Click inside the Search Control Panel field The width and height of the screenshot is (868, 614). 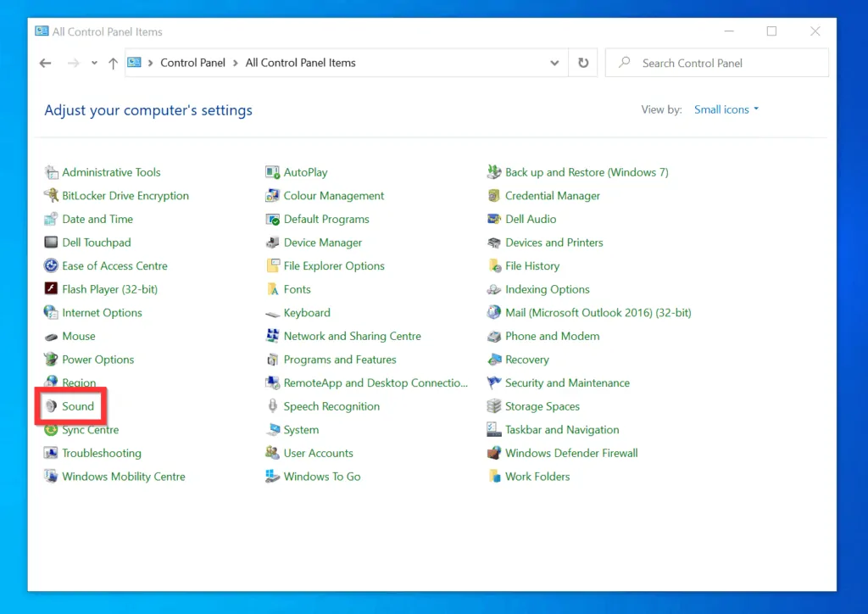pyautogui.click(x=716, y=62)
